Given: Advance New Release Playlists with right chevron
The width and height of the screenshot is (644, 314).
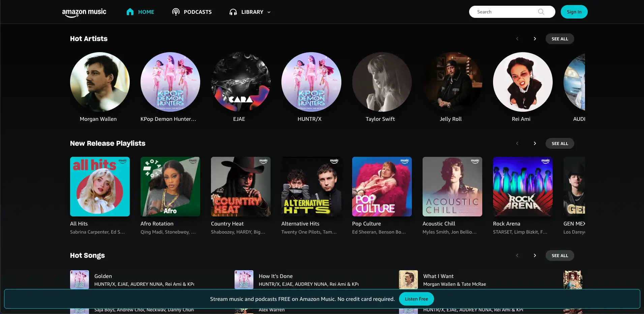Looking at the screenshot, I should tap(535, 143).
